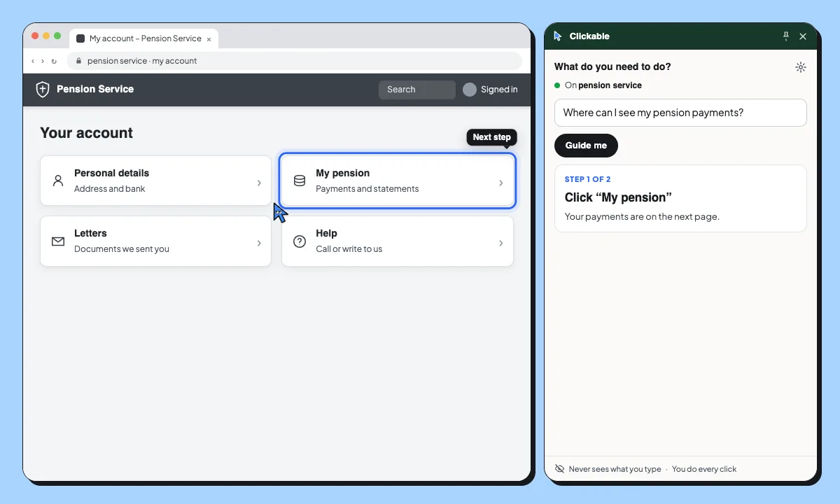The width and height of the screenshot is (840, 504).
Task: Open Clickable settings gear icon
Action: [801, 67]
